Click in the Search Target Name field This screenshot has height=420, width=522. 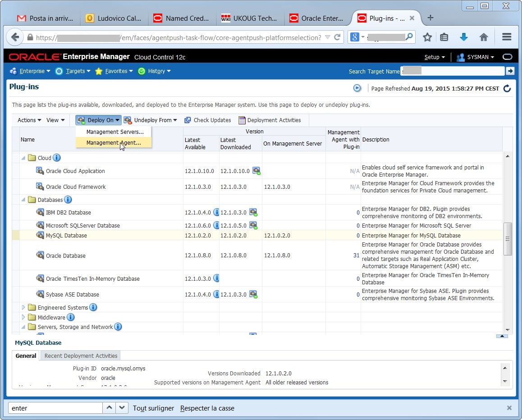pyautogui.click(x=453, y=71)
